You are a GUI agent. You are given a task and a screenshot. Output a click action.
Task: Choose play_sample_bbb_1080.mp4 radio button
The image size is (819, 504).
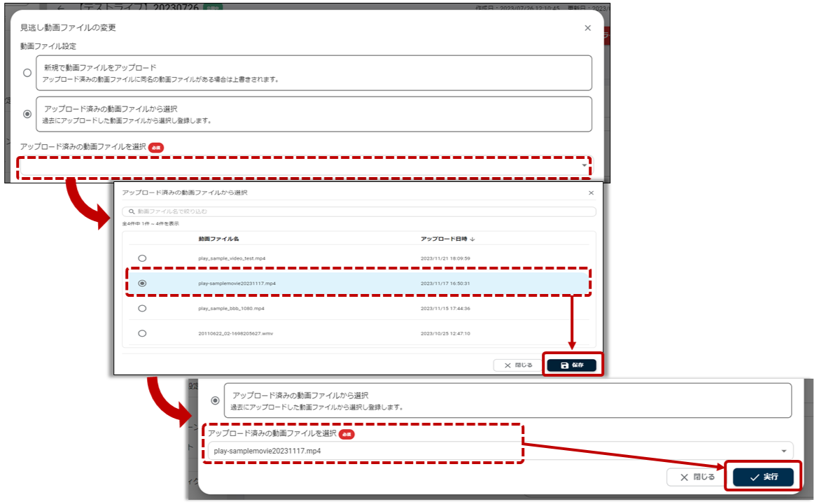pos(142,308)
